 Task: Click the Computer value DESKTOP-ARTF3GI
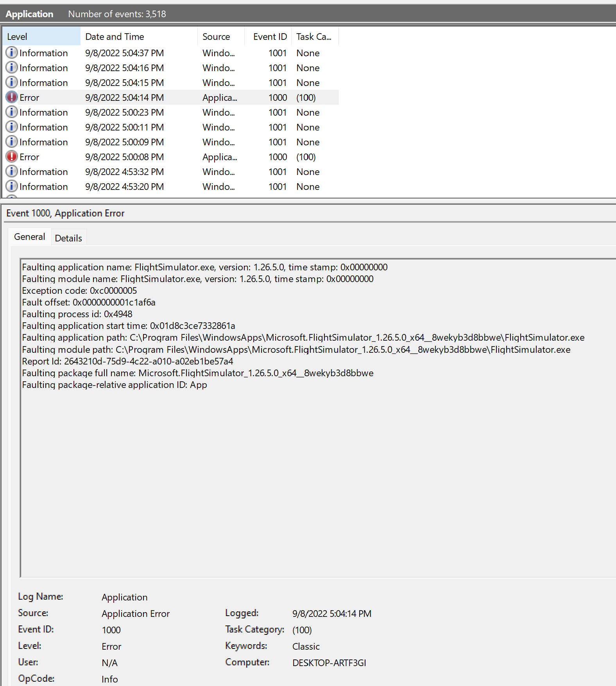coord(329,663)
